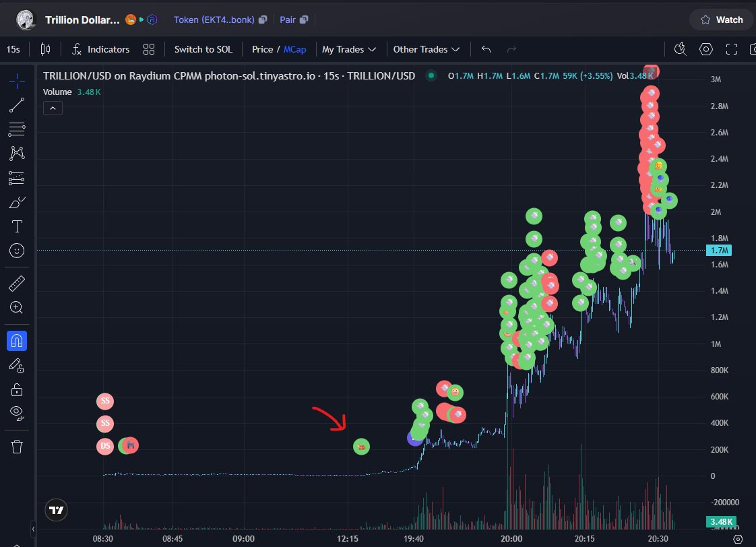Viewport: 756px width, 547px height.
Task: Click the purple trade marker bubble
Action: [414, 439]
